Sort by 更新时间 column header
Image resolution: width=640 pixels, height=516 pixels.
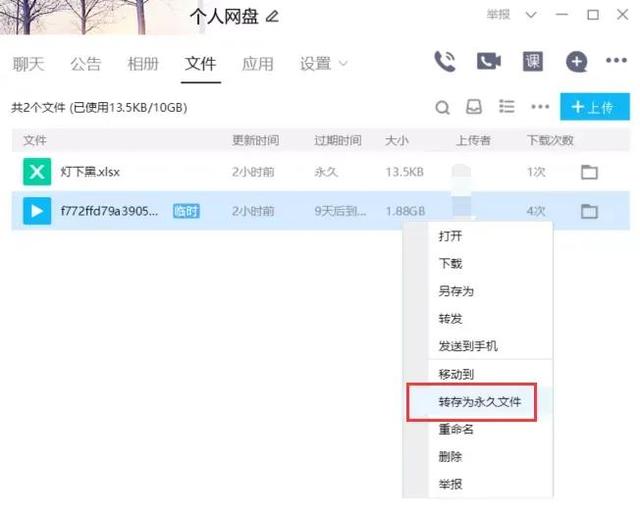[256, 140]
